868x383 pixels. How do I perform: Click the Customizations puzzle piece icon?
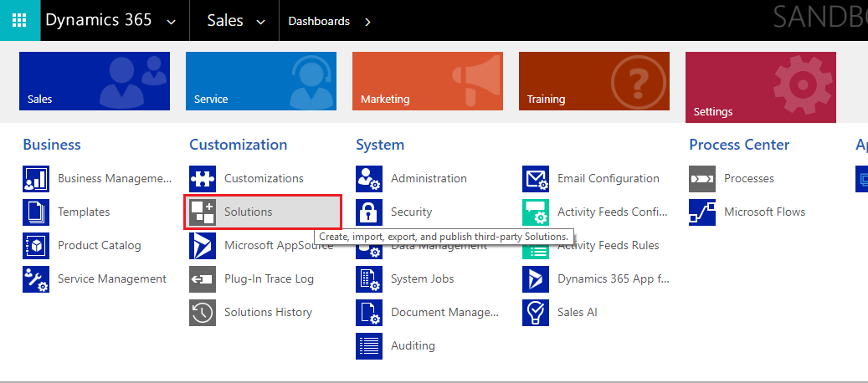coord(203,179)
